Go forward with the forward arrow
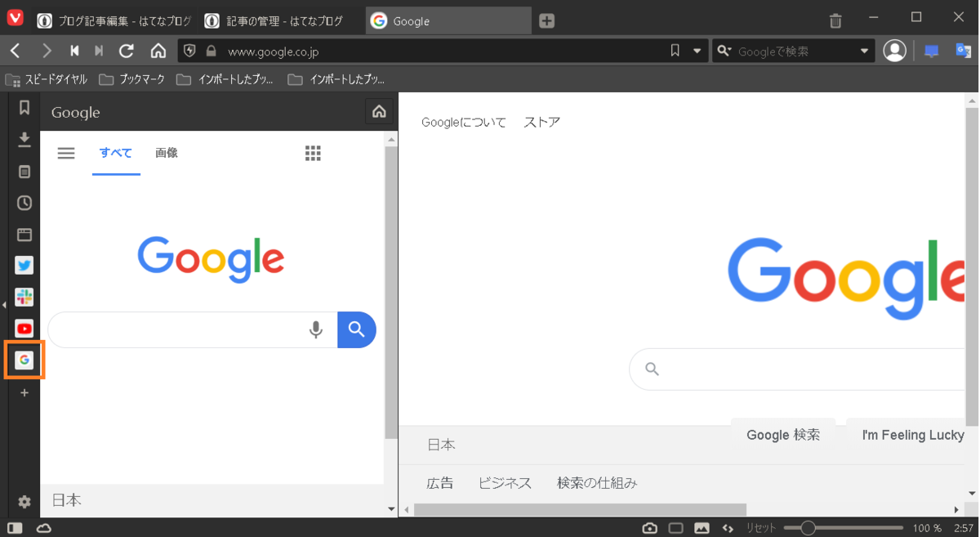Image resolution: width=980 pixels, height=537 pixels. (x=47, y=51)
